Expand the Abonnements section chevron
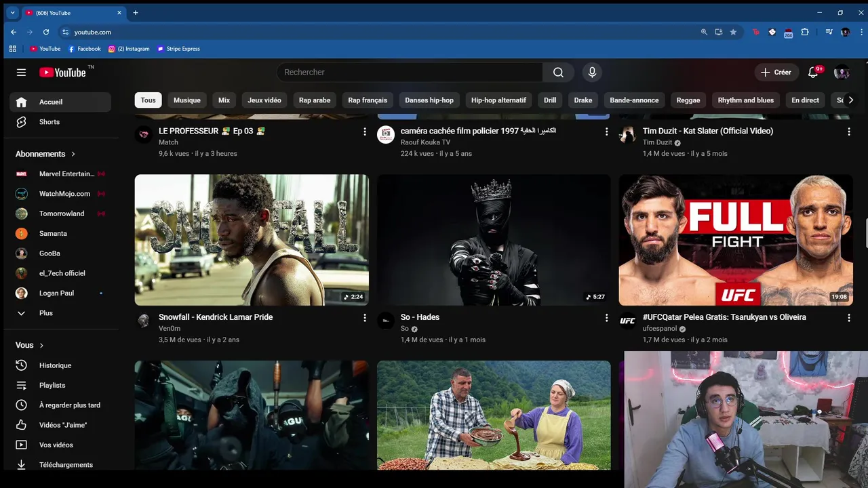The height and width of the screenshot is (488, 868). (73, 154)
